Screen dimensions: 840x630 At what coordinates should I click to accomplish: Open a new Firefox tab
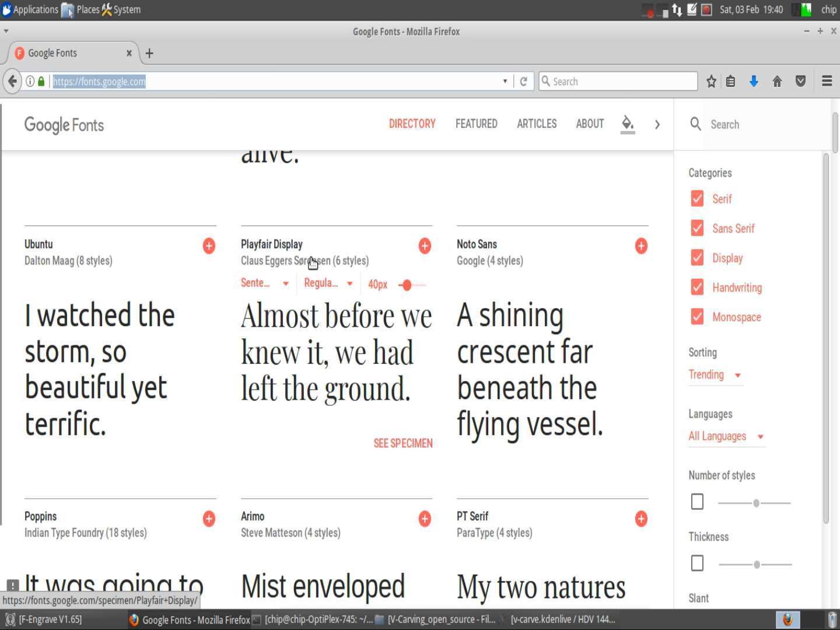tap(149, 53)
